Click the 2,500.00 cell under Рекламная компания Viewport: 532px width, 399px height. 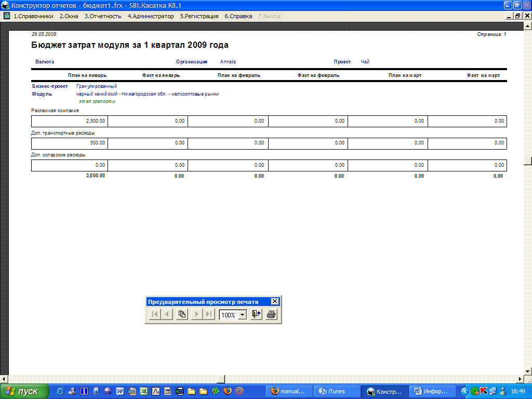point(70,121)
